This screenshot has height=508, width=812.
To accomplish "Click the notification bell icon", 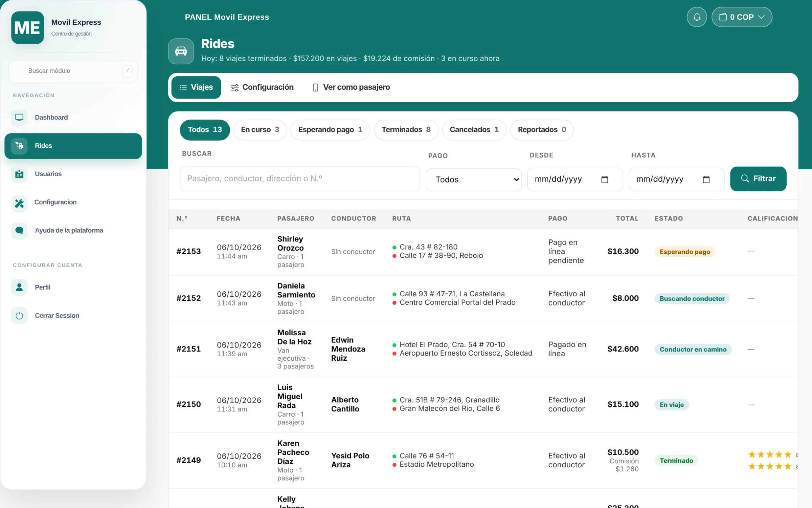I will point(696,17).
